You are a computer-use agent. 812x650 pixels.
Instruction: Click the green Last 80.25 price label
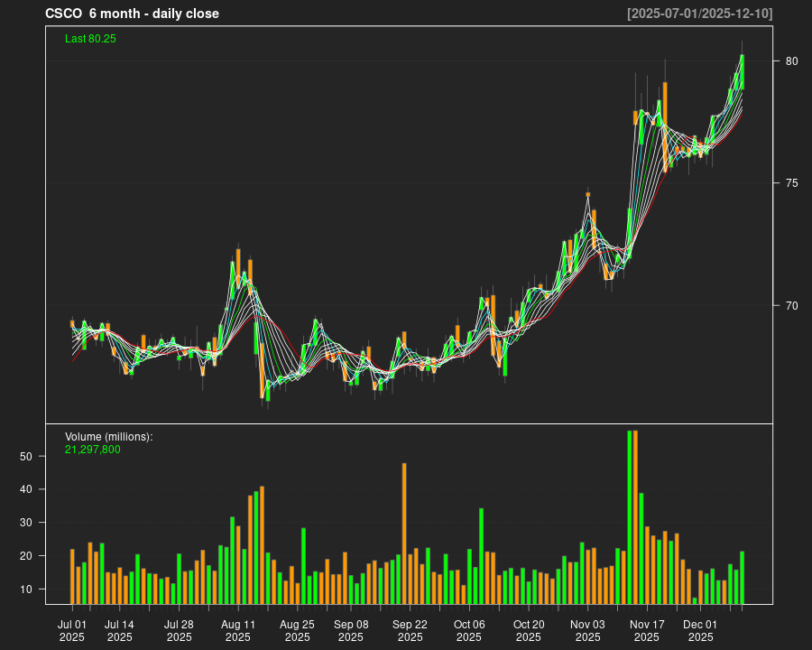(x=90, y=39)
